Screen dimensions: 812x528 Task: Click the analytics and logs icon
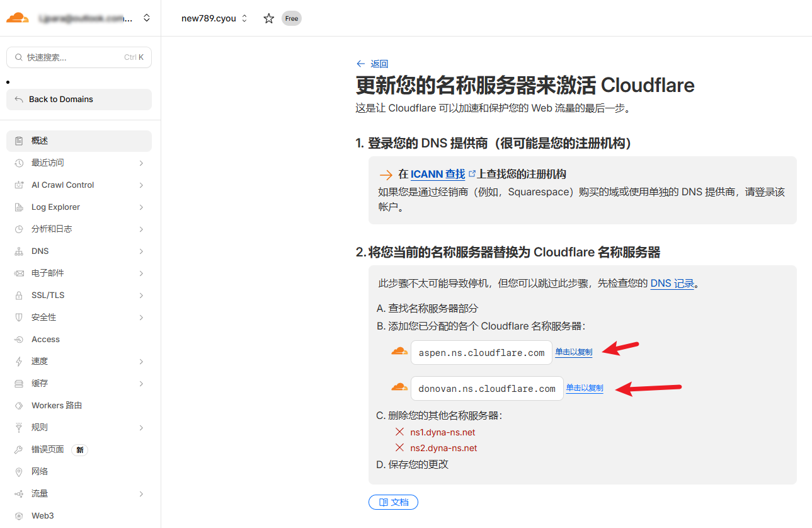point(19,229)
